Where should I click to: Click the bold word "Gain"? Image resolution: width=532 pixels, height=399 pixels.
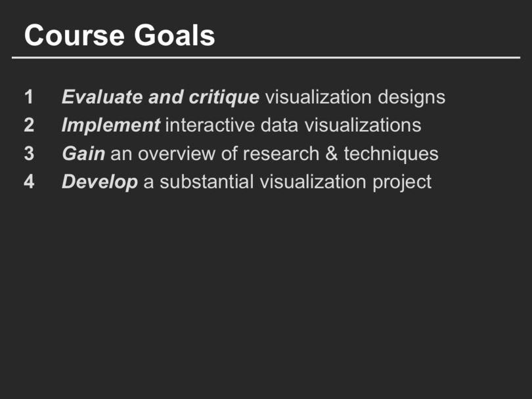(x=83, y=154)
